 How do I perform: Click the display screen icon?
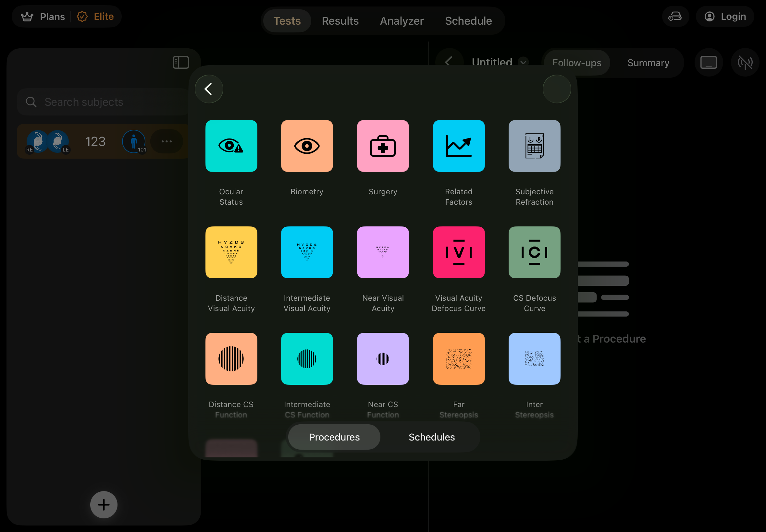[x=708, y=62]
